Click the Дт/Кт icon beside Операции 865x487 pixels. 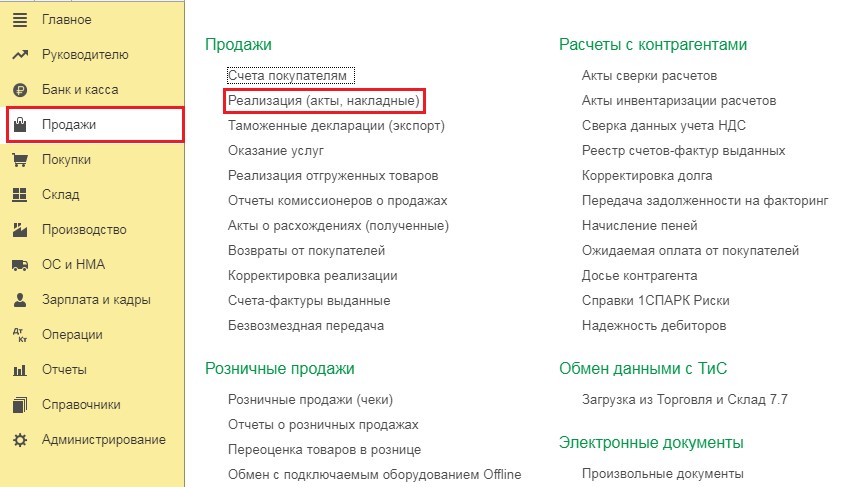point(20,335)
